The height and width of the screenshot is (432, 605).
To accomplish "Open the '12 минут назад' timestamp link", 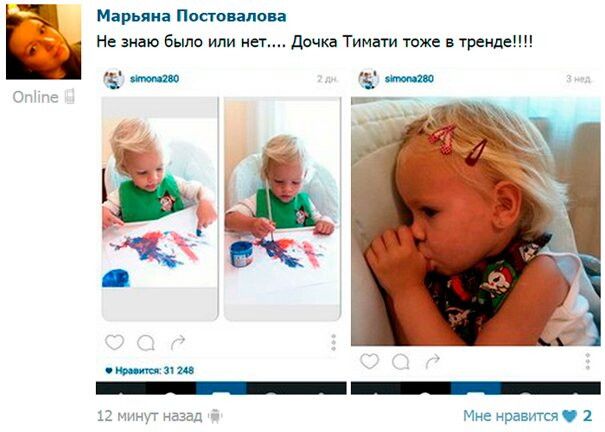I will pyautogui.click(x=149, y=416).
